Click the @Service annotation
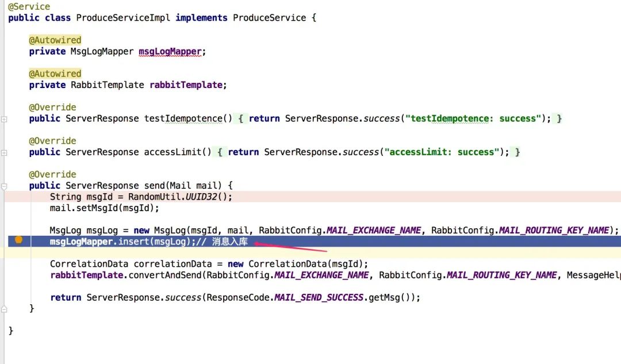 (29, 6)
